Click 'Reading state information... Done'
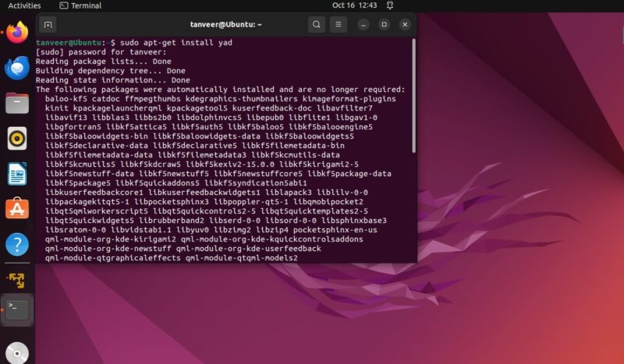The height and width of the screenshot is (364, 624). (113, 80)
